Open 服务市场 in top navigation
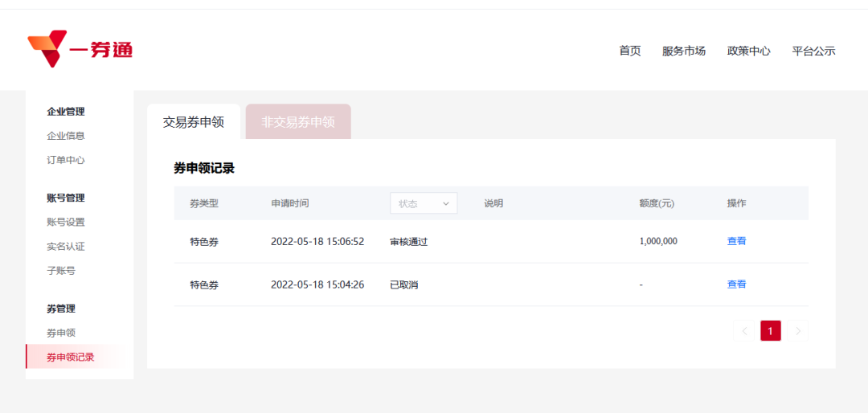Viewport: 868px width, 413px height. 684,51
